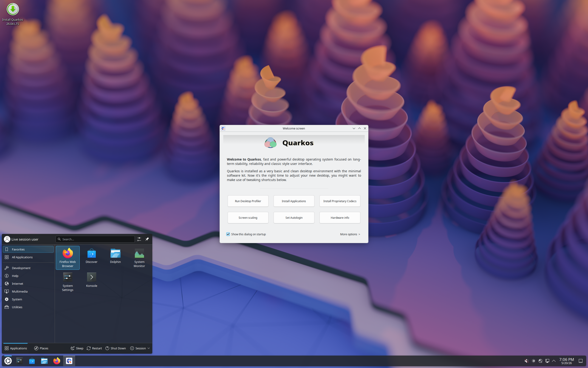This screenshot has width=588, height=368.
Task: Open the network globe tray icon
Action: [x=540, y=361]
